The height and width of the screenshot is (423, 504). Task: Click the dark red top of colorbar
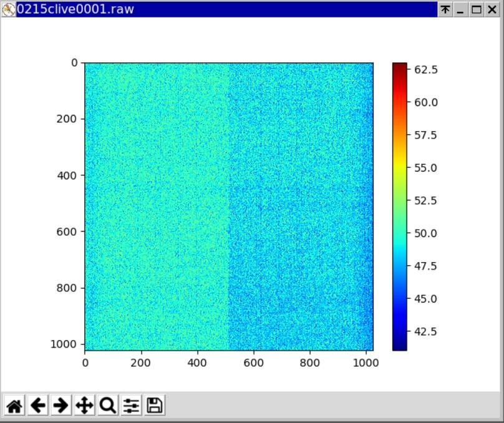pyautogui.click(x=399, y=66)
